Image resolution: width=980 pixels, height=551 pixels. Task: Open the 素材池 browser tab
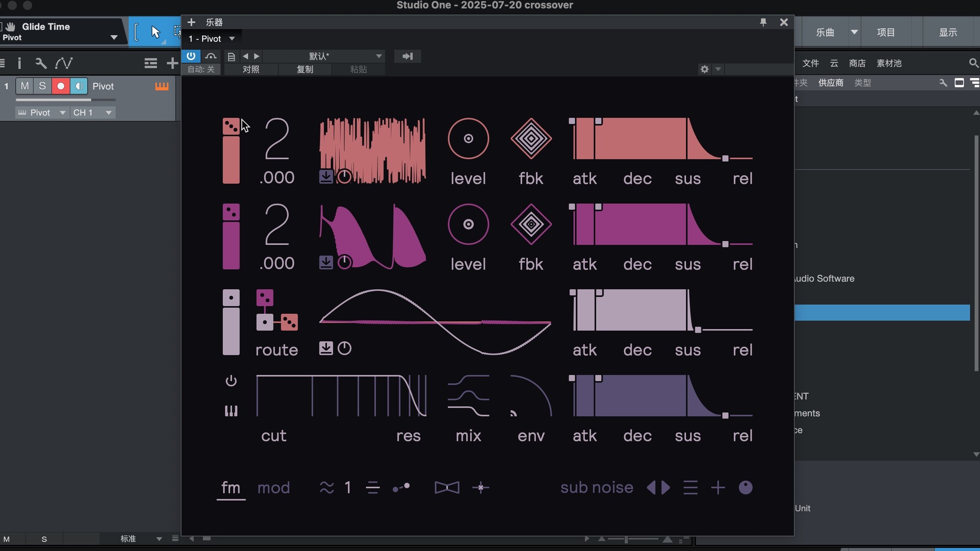[x=889, y=63]
